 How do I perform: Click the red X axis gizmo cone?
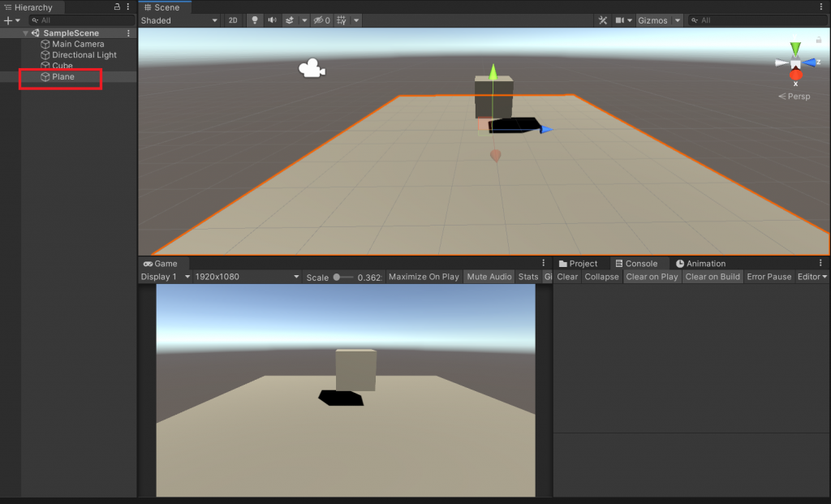pos(796,75)
